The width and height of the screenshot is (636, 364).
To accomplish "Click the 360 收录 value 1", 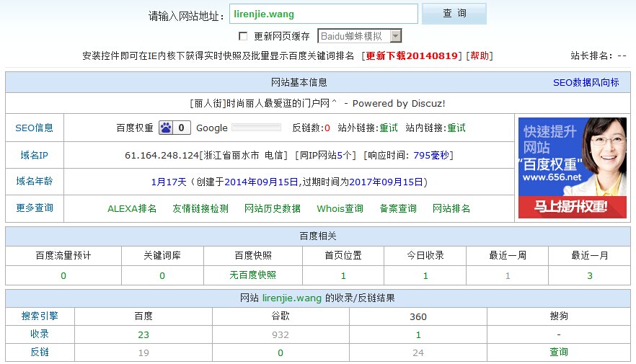I will click(x=418, y=335).
